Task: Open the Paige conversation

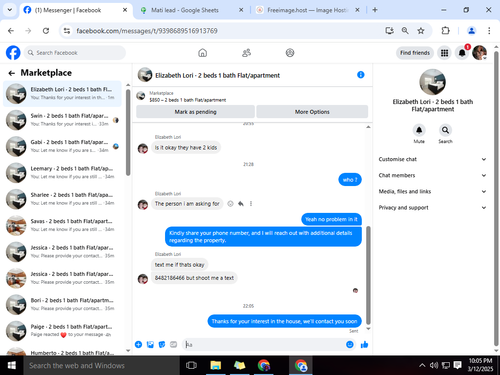Action: 62,331
